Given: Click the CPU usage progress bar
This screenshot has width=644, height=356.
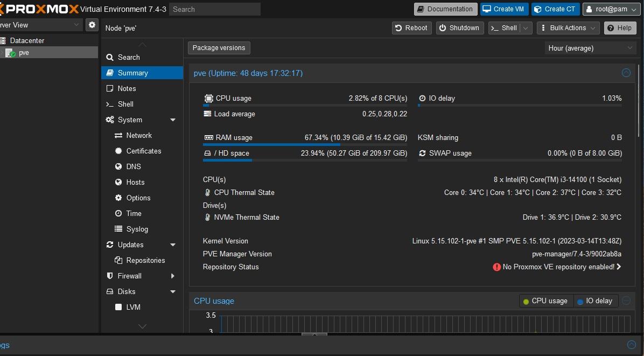Looking at the screenshot, I should coord(305,106).
